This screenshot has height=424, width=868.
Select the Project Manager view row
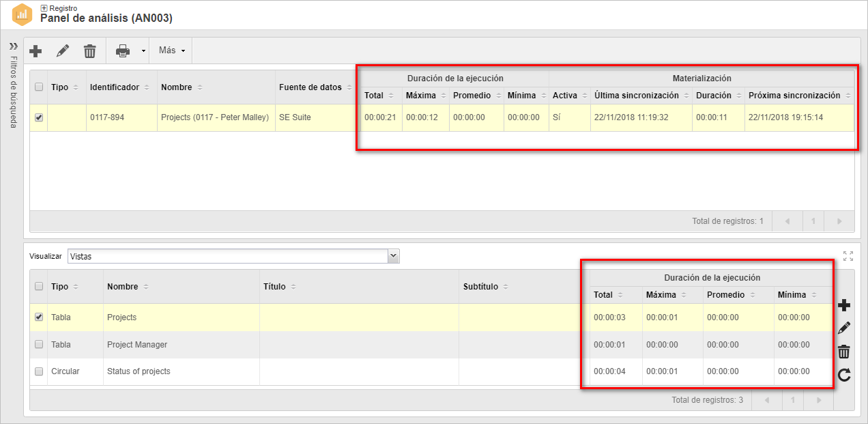(x=431, y=345)
